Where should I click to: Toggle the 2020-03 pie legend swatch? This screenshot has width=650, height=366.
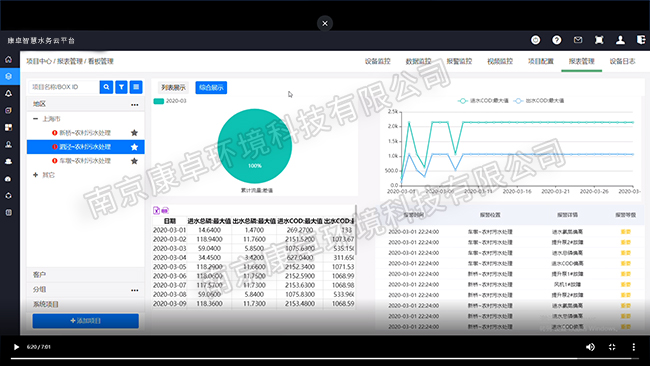click(159, 101)
